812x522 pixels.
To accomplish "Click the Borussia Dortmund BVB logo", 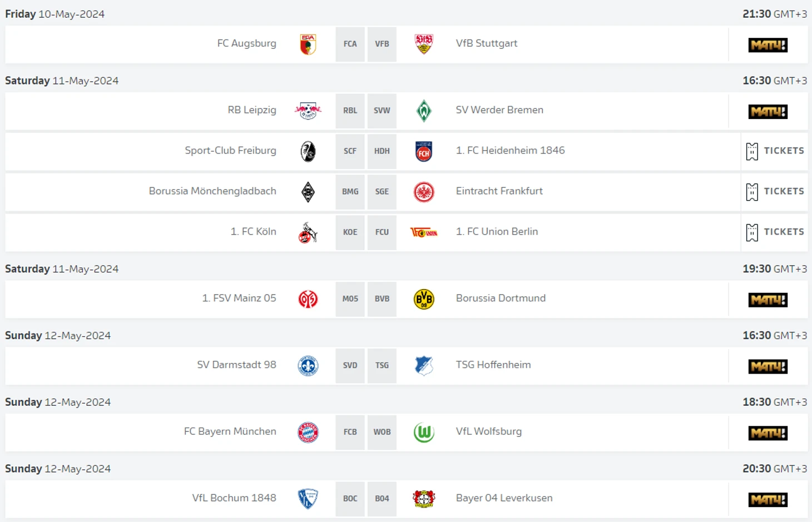I will coord(424,299).
